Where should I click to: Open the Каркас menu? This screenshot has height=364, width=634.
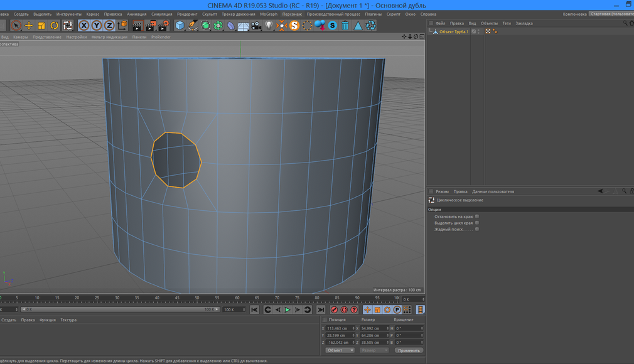point(93,14)
